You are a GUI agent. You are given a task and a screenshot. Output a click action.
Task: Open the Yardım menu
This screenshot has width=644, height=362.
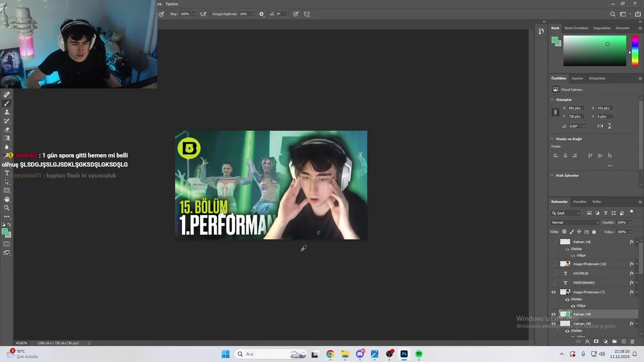point(172,4)
